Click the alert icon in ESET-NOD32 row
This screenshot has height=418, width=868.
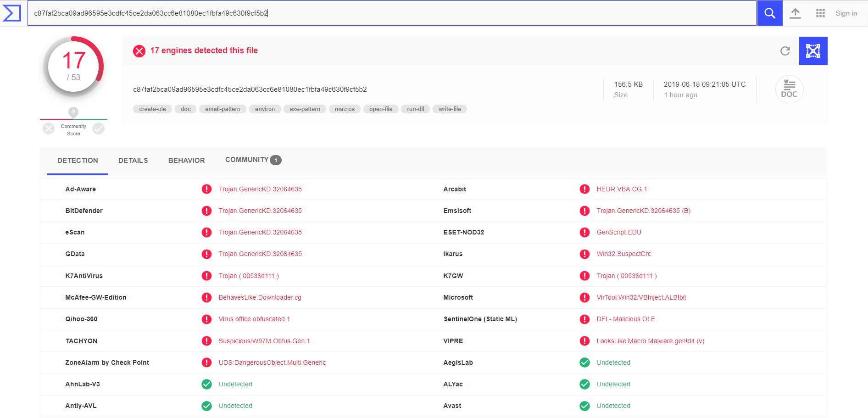pos(584,232)
